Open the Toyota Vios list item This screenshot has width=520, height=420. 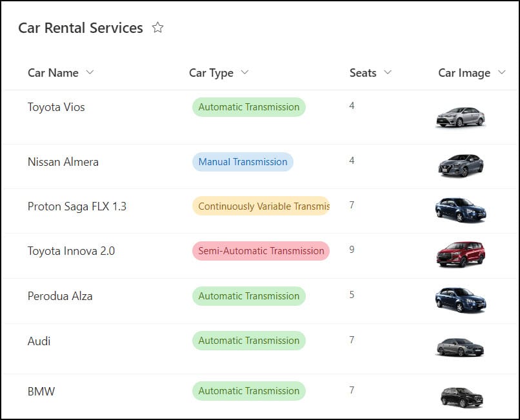56,107
